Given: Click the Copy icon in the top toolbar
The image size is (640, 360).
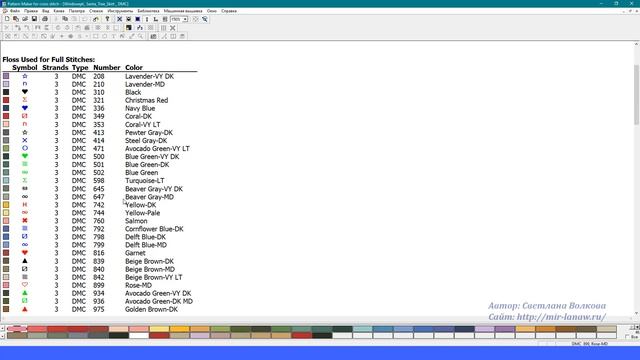Looking at the screenshot, I should pos(65,19).
